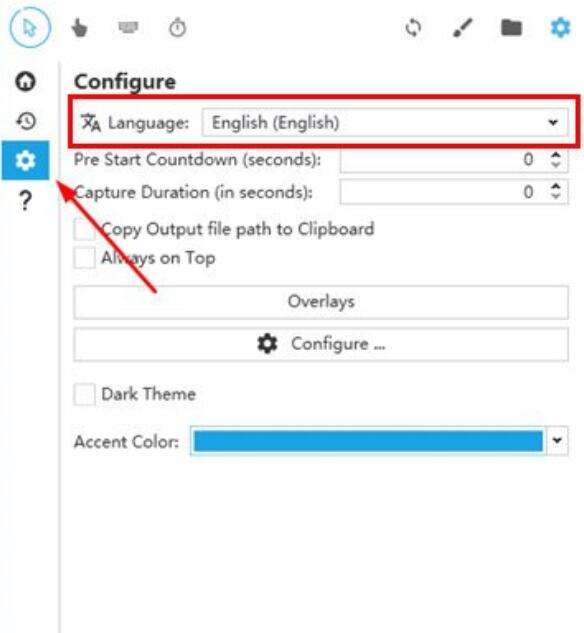Toggle the mouse clicks hand icon
The height and width of the screenshot is (633, 584).
[x=79, y=28]
